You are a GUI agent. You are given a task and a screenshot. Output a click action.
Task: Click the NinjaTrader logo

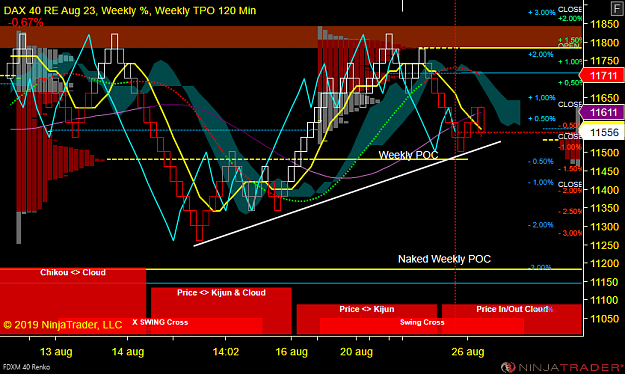point(562,366)
